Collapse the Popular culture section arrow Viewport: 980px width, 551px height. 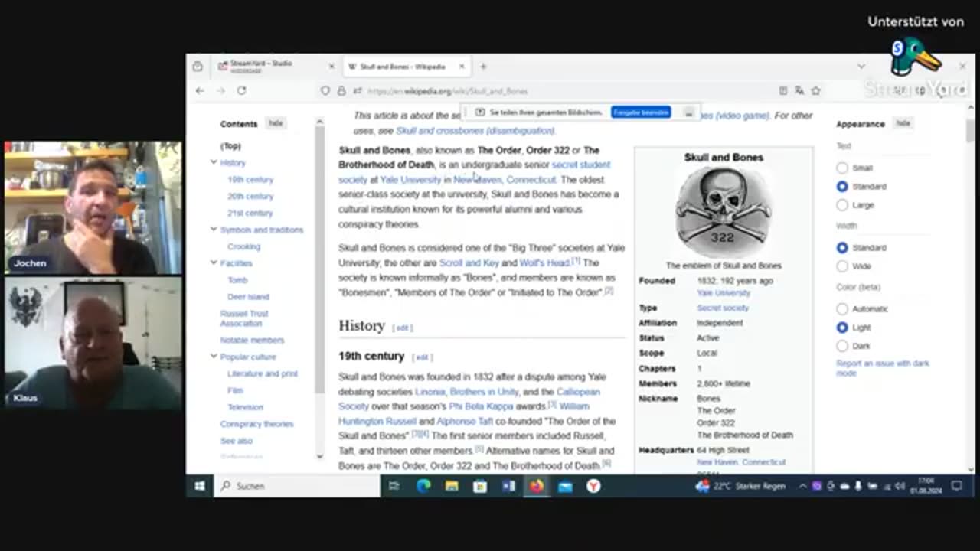[214, 356]
